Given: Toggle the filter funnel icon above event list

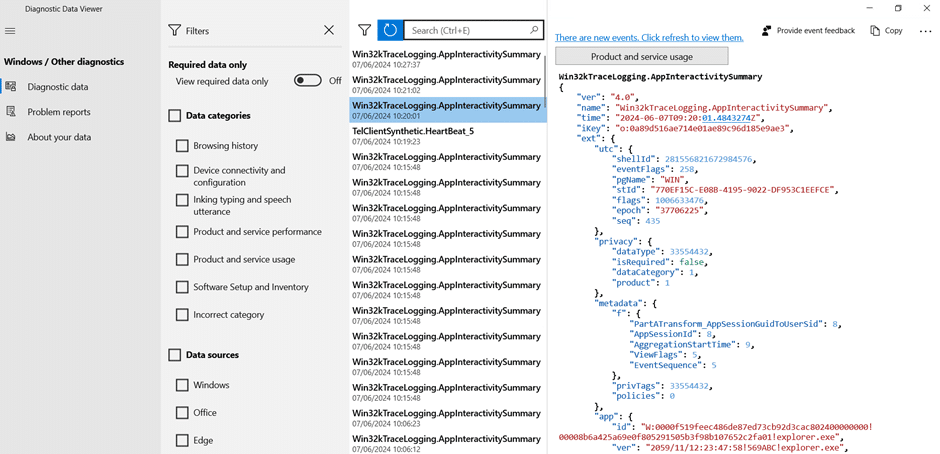Looking at the screenshot, I should 363,29.
